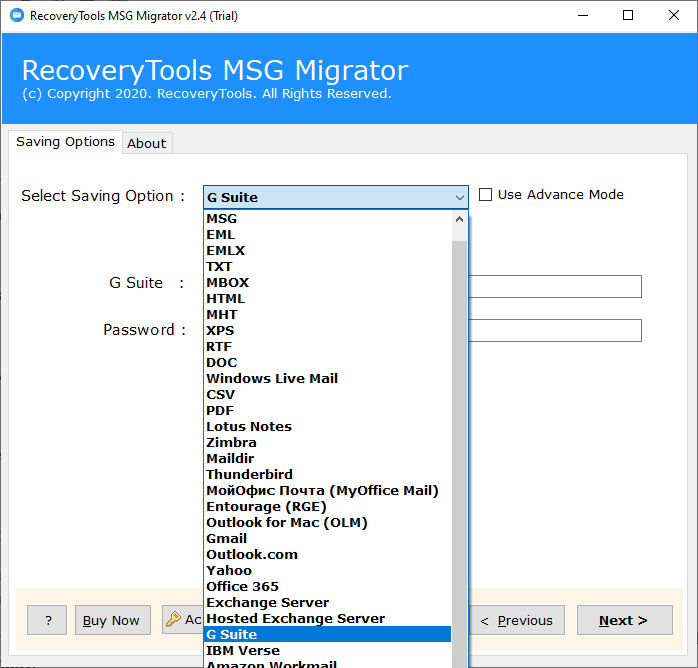Click the dropdown list scroll-up arrow
698x668 pixels.
[x=459, y=219]
